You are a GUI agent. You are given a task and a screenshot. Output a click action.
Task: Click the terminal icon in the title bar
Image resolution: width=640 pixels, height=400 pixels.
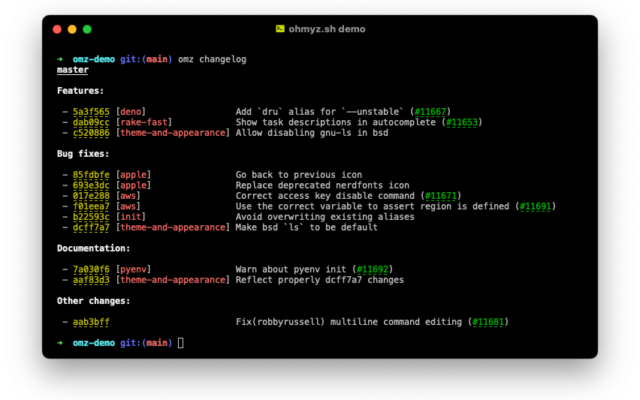pos(280,29)
